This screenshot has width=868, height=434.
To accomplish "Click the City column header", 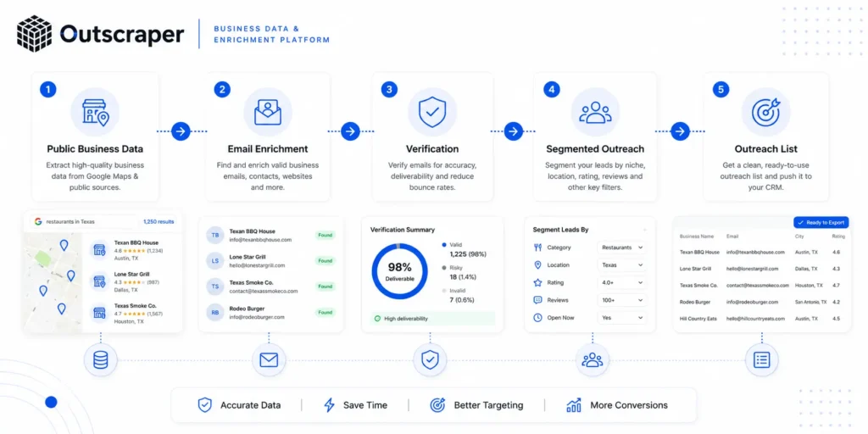I will (800, 236).
